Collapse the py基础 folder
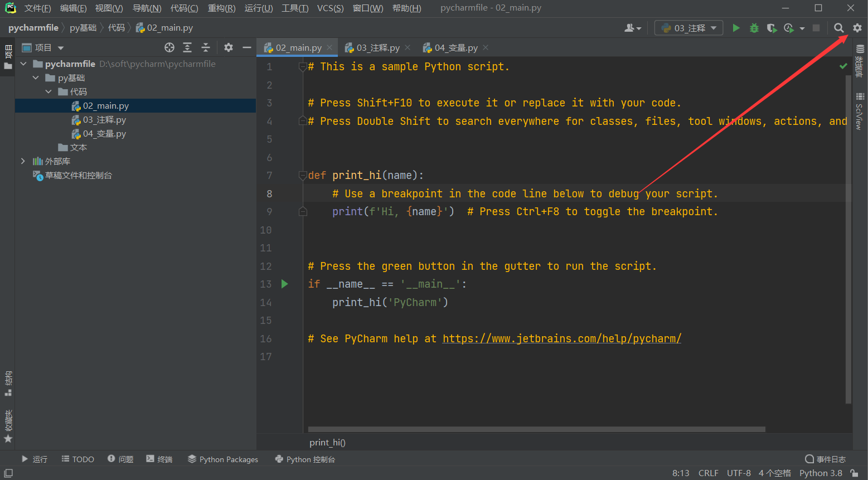This screenshot has height=480, width=868. [36, 78]
